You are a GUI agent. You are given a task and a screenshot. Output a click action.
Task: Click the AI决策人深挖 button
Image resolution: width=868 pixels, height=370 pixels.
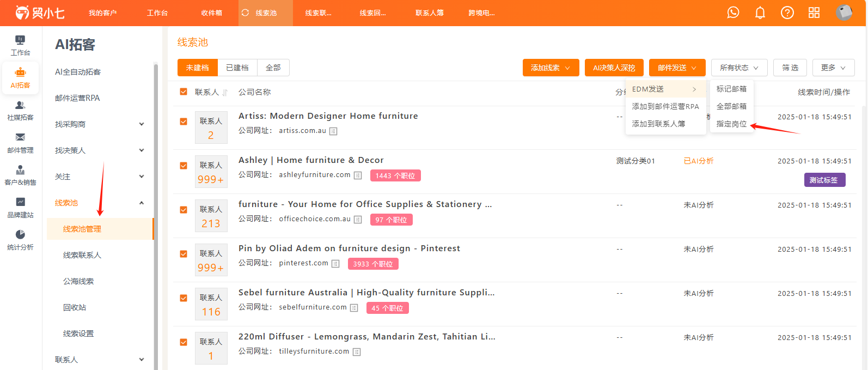614,68
